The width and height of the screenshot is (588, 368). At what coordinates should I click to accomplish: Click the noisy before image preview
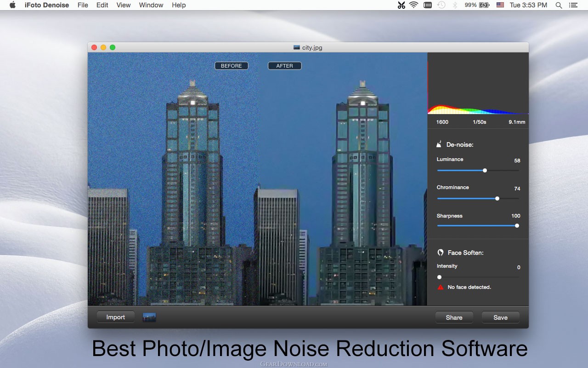point(173,179)
